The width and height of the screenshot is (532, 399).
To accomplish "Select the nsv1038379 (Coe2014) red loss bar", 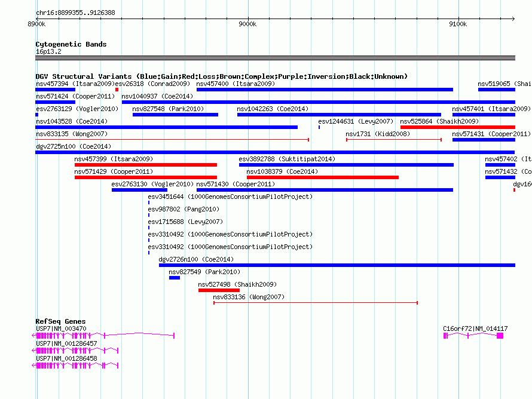I will [x=323, y=177].
